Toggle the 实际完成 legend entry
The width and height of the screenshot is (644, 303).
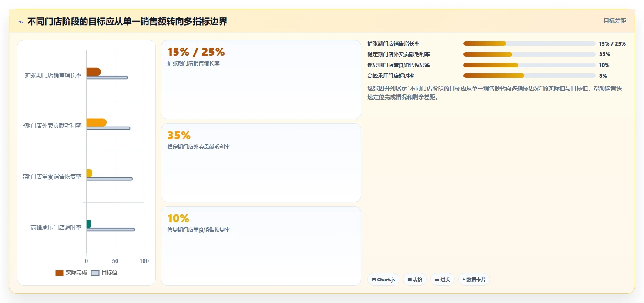coord(71,273)
